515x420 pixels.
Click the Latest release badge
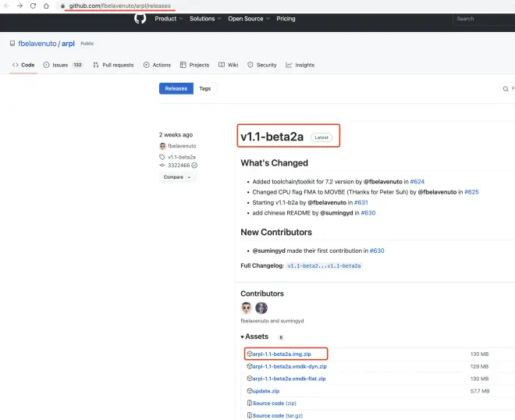tap(321, 137)
